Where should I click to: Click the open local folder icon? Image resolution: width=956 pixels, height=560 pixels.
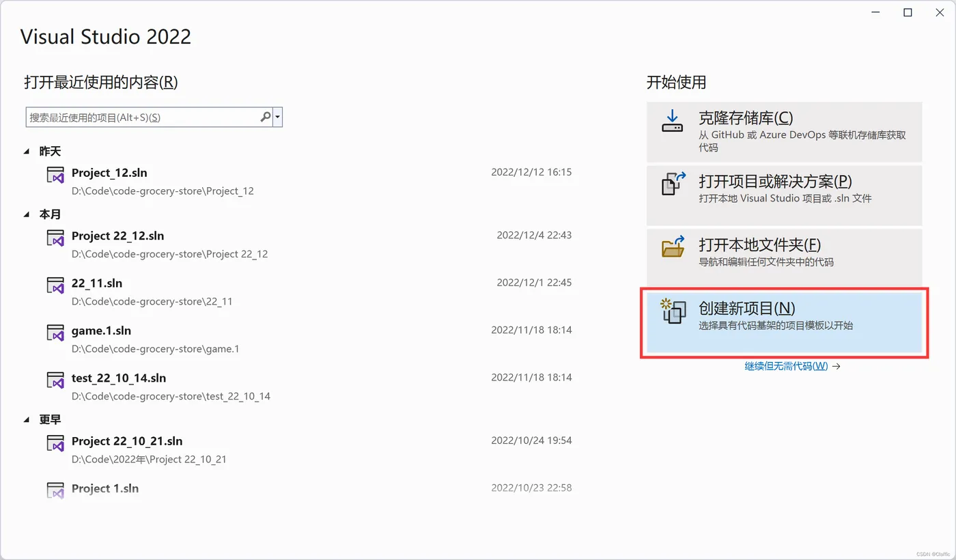pyautogui.click(x=673, y=247)
